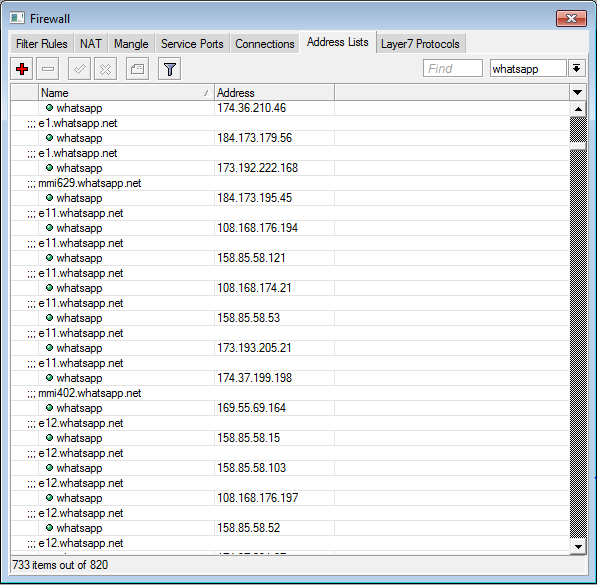Click the address cell 184.173.195.45
The width and height of the screenshot is (597, 585).
[x=274, y=198]
